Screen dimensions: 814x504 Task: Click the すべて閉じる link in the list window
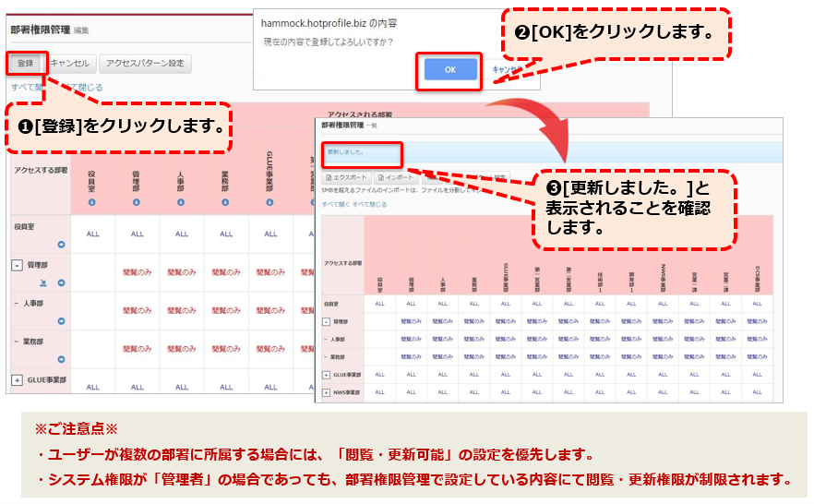[x=369, y=205]
